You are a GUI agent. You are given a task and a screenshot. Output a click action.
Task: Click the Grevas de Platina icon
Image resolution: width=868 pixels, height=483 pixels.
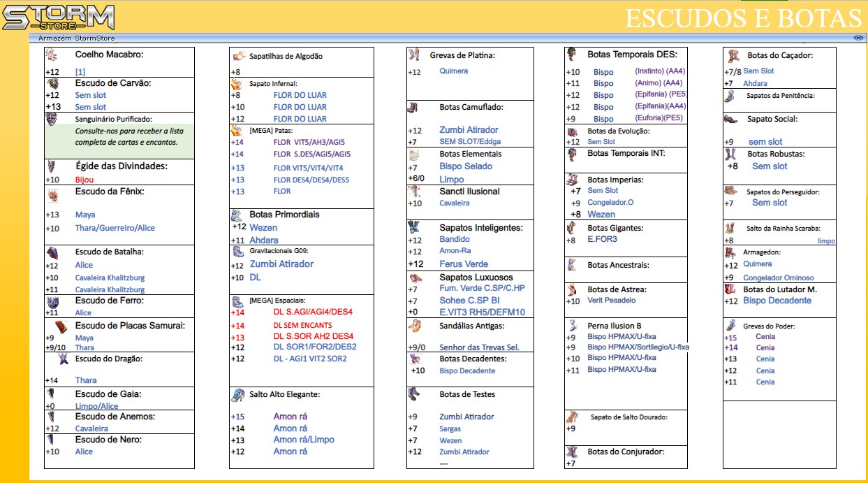414,55
